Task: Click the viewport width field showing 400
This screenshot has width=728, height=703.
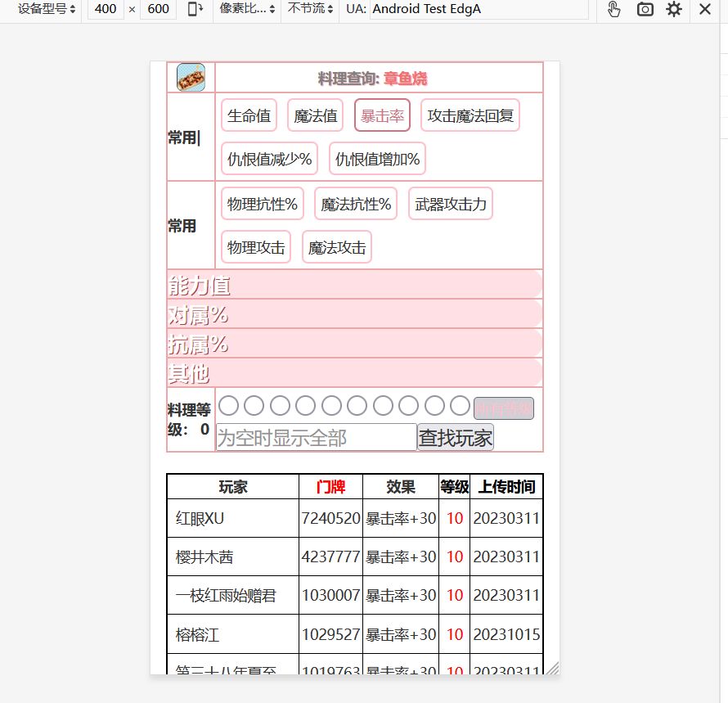Action: pos(106,9)
